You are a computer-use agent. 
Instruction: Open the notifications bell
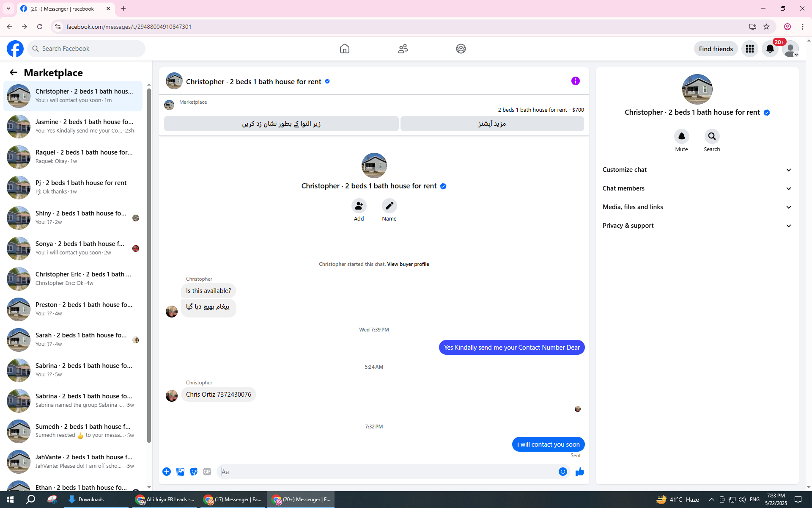pos(770,49)
